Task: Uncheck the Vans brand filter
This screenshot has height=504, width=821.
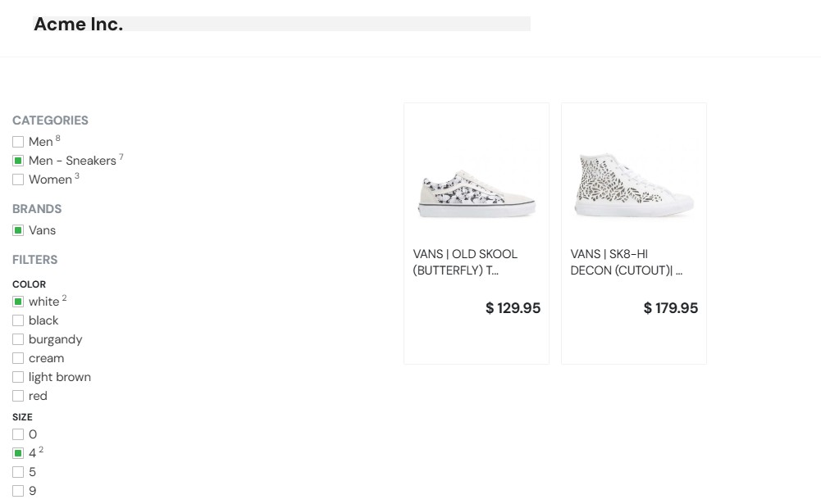Action: (18, 230)
